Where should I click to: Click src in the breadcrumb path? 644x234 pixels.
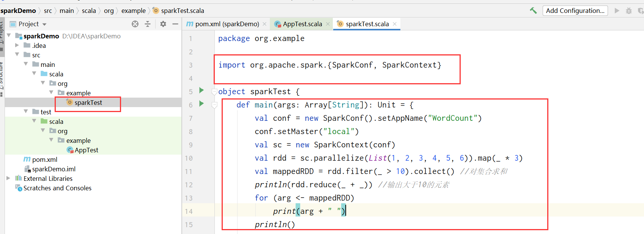tap(48, 11)
